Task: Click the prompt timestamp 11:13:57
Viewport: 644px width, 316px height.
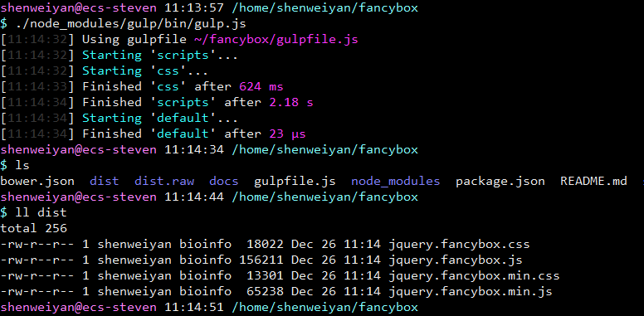Action: (194, 7)
